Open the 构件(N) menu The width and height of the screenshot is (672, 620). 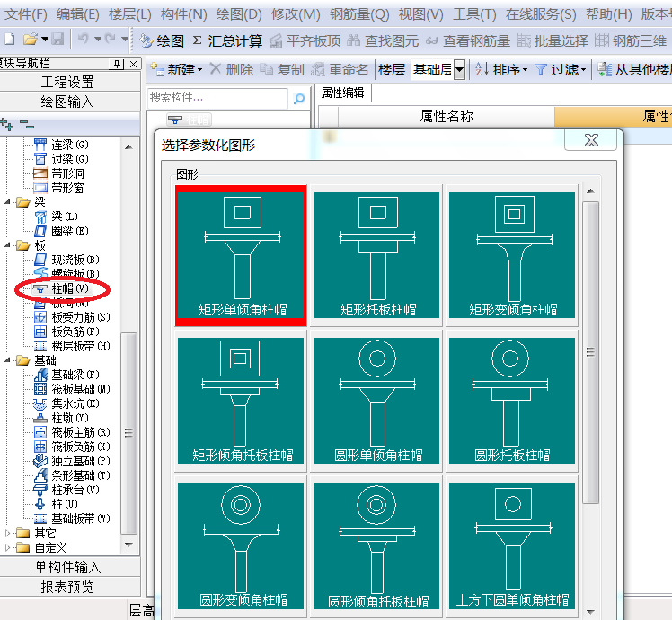coord(183,14)
